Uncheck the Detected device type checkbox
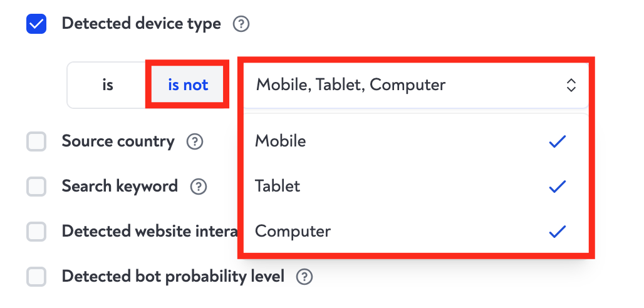This screenshot has width=644, height=308. (x=36, y=24)
